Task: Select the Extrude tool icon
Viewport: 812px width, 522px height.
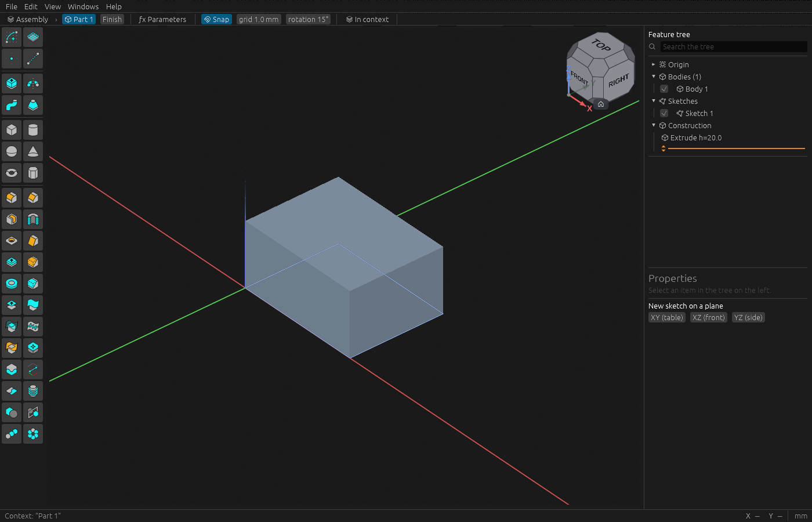Action: 12,84
